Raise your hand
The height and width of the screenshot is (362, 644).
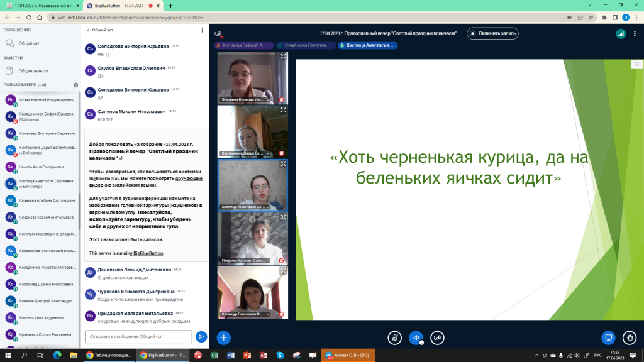point(630,337)
